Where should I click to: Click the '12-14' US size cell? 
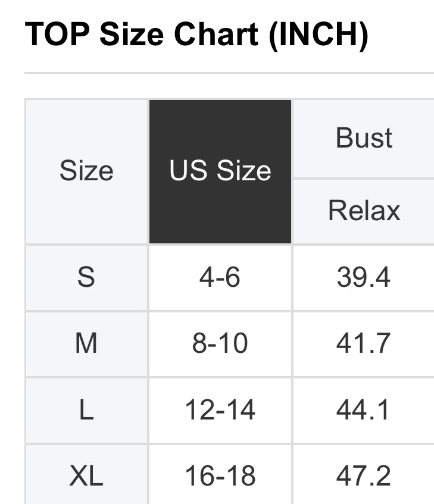point(220,410)
